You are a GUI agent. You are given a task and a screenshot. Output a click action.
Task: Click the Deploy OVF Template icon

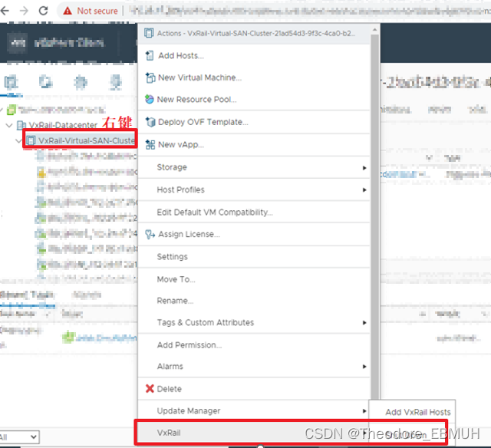150,122
